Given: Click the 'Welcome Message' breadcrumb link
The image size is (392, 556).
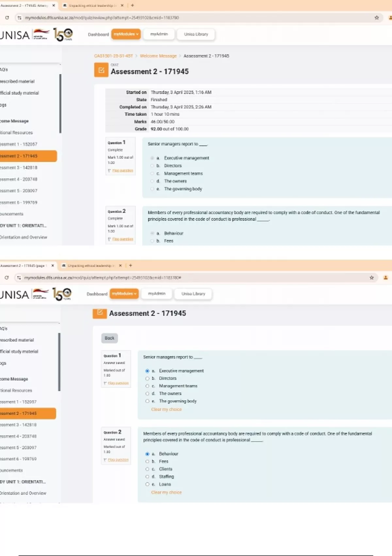Looking at the screenshot, I should point(158,56).
